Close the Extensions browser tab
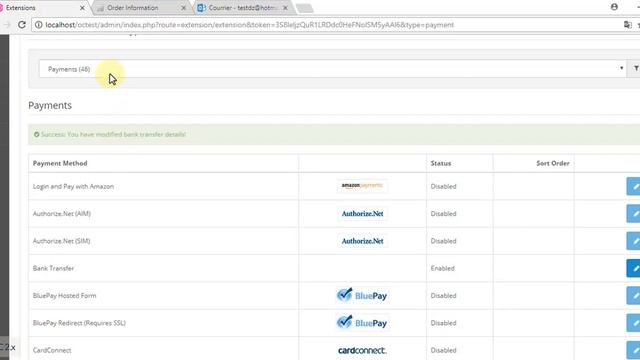Viewport: 640px width, 360px height. [x=82, y=8]
